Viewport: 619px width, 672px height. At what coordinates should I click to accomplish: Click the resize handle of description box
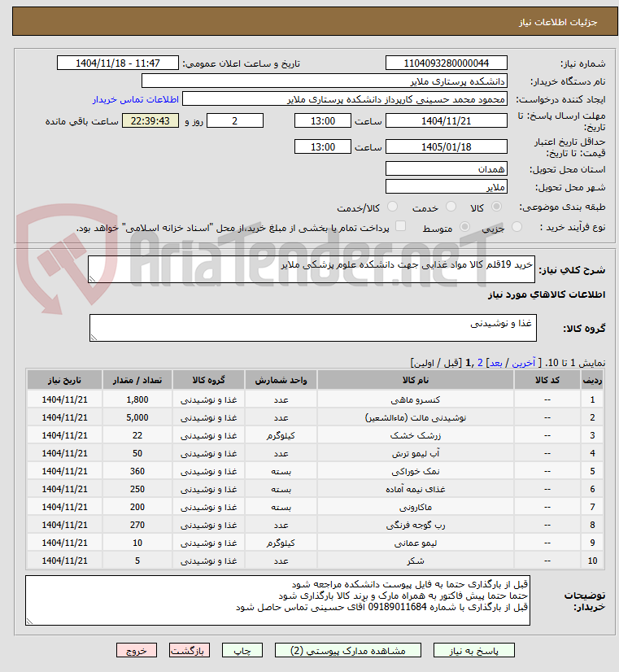[x=92, y=279]
